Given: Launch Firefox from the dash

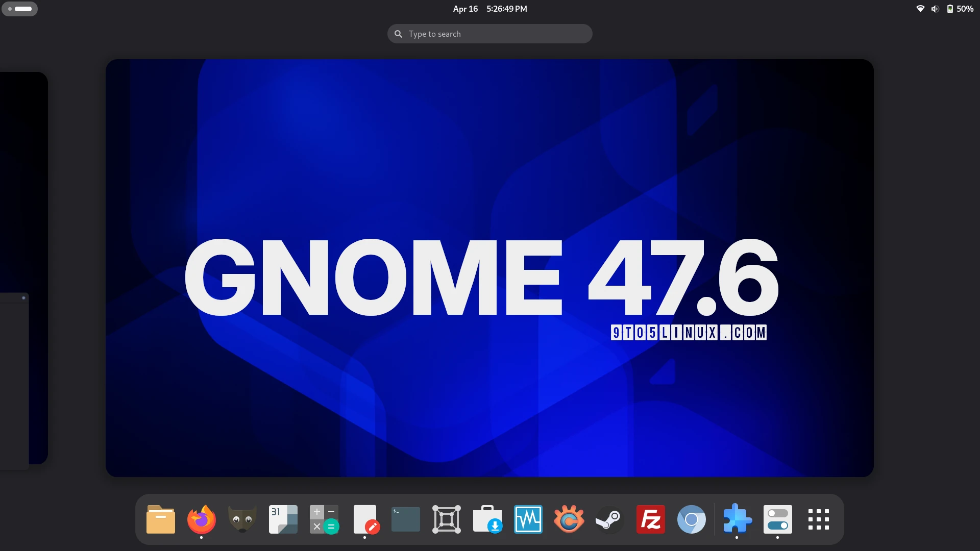Looking at the screenshot, I should (x=202, y=519).
